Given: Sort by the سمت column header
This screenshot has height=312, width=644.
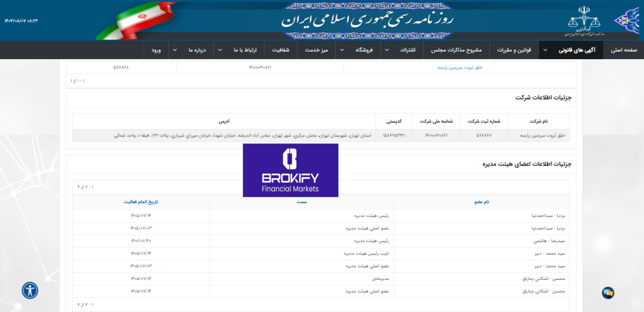Looking at the screenshot, I should point(301,202).
